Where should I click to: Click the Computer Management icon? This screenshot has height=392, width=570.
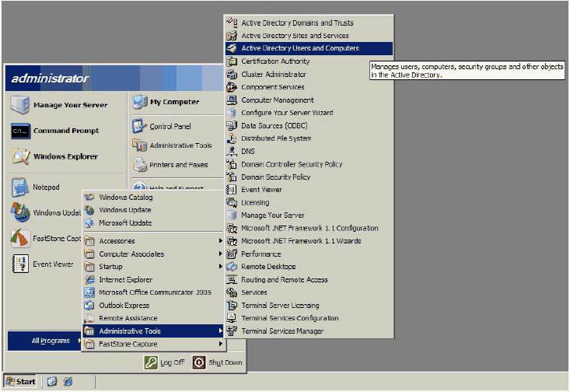[x=232, y=100]
